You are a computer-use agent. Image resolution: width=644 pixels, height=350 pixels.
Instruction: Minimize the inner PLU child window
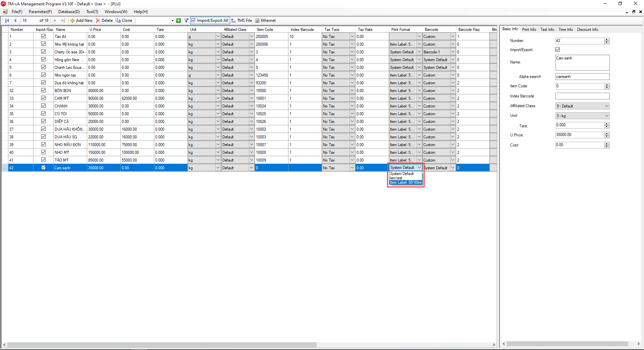click(627, 12)
